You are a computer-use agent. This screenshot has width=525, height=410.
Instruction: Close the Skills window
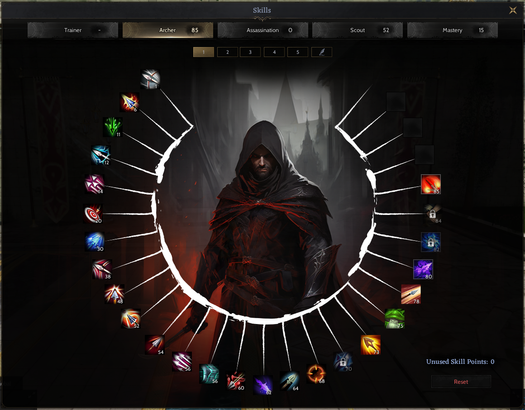513,10
